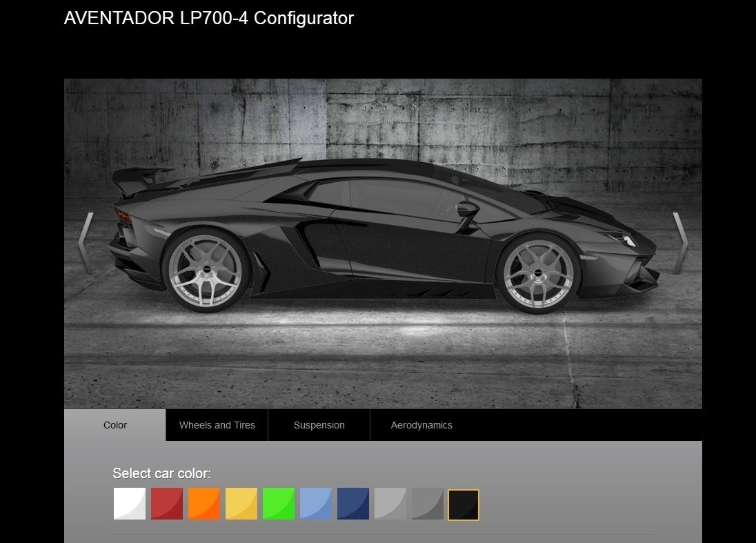Choose the green car color swatch

click(x=279, y=504)
